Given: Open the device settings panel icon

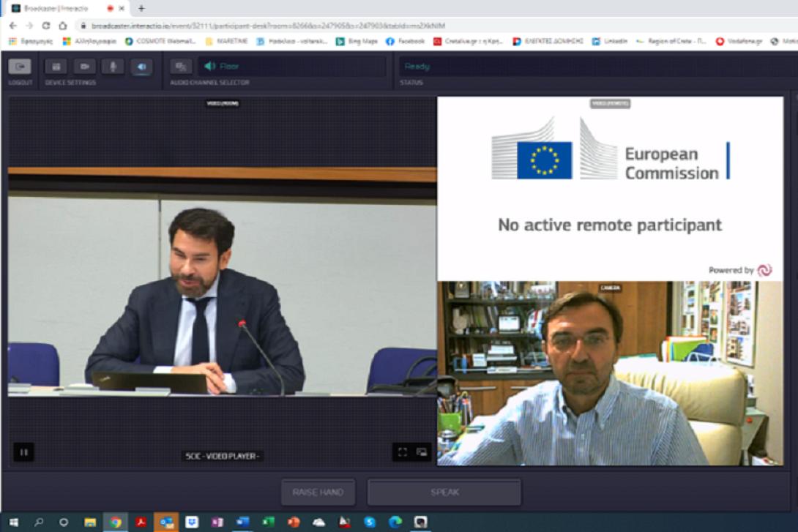Looking at the screenshot, I should 56,67.
